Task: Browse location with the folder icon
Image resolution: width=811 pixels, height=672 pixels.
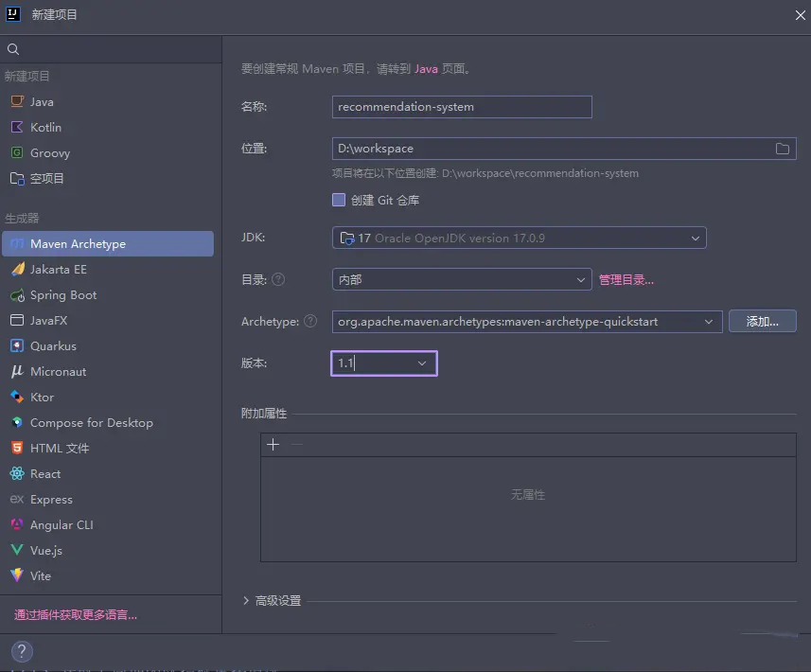Action: [782, 149]
